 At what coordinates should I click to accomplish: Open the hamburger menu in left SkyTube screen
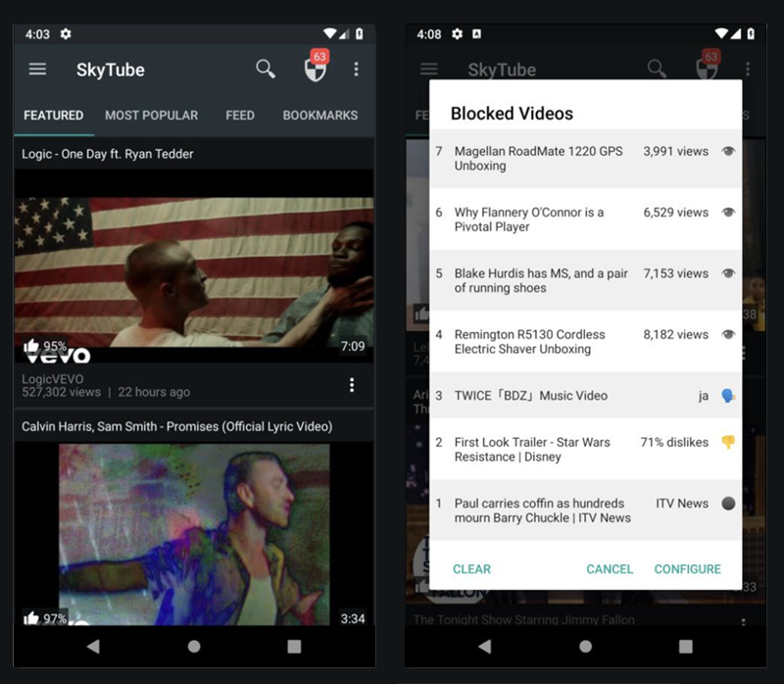[37, 70]
